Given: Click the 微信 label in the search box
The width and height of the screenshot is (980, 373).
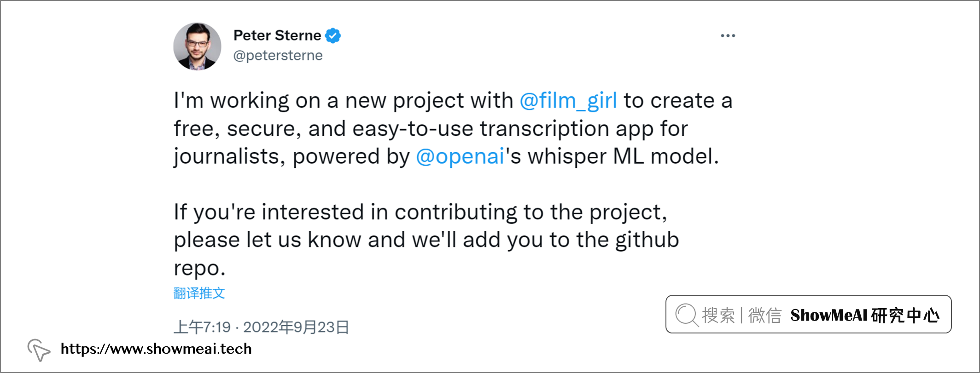Looking at the screenshot, I should [764, 316].
